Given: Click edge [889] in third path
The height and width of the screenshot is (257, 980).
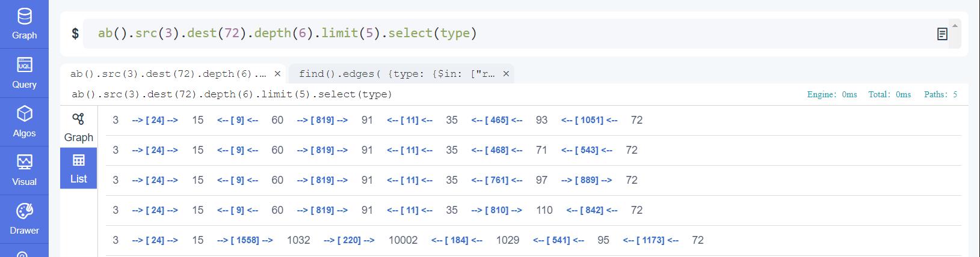Looking at the screenshot, I should tap(587, 180).
